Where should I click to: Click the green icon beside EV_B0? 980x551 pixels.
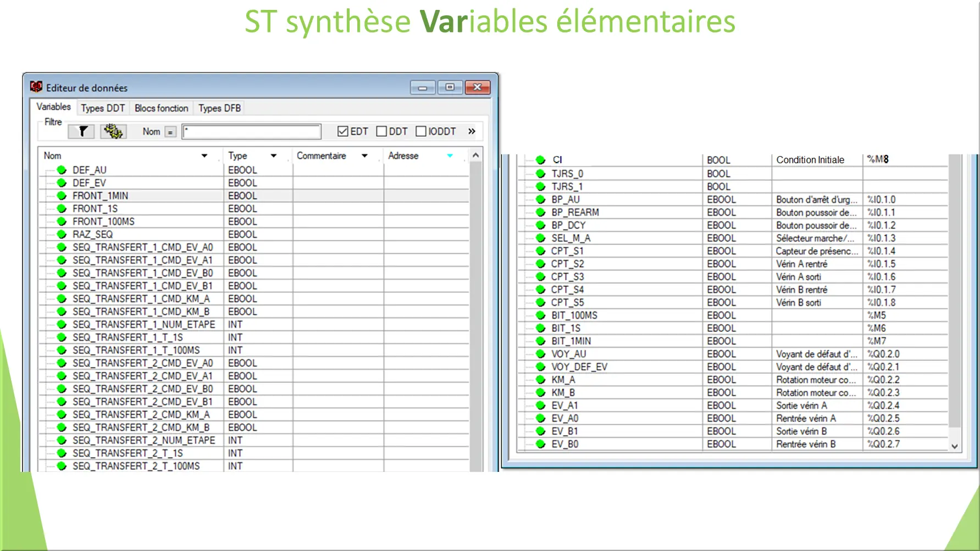click(x=540, y=444)
